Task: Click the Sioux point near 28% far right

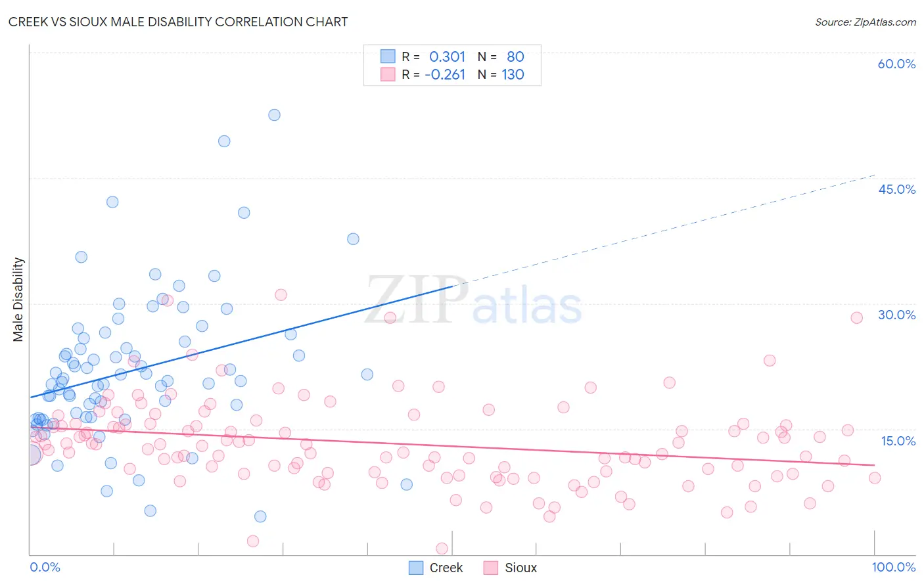Action: [856, 318]
